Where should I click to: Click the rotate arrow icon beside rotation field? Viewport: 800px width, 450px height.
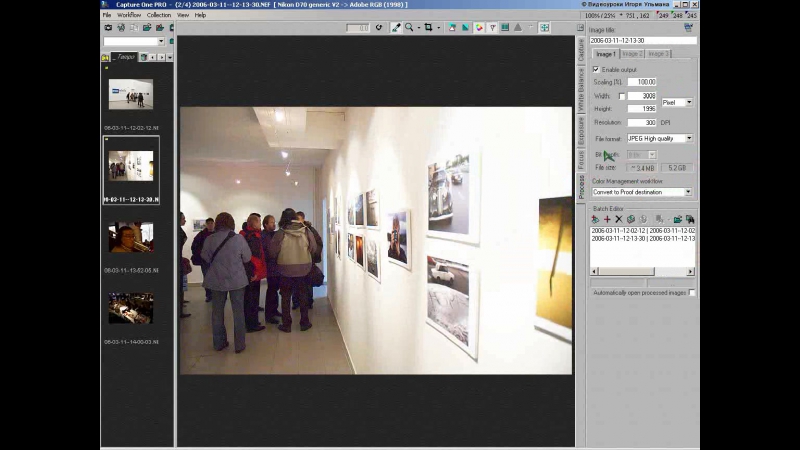[379, 28]
